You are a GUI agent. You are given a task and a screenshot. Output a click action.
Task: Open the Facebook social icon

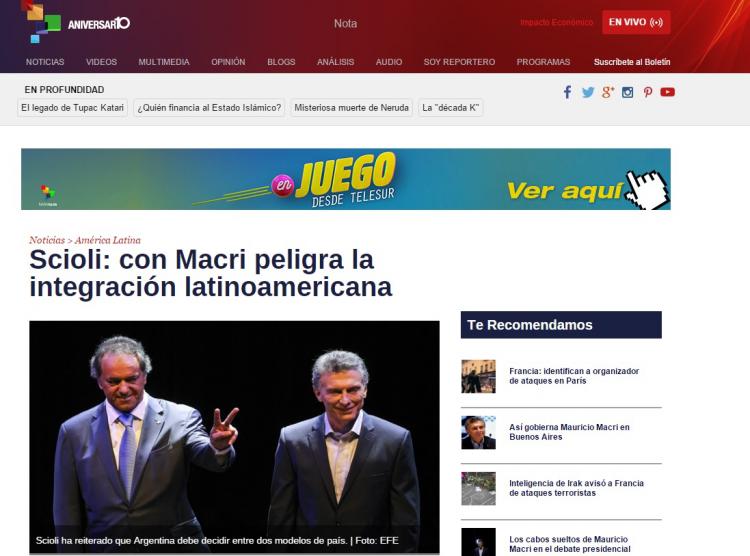(567, 92)
